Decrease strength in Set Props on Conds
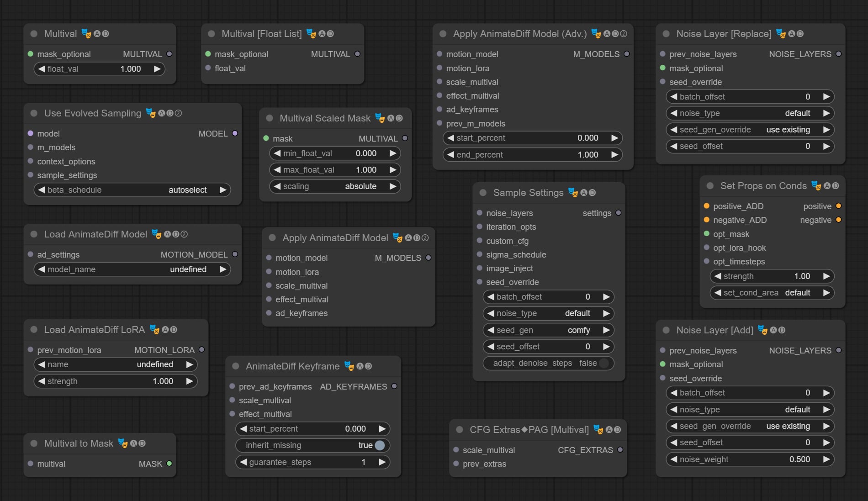Screen dimensions: 868x501 718,276
